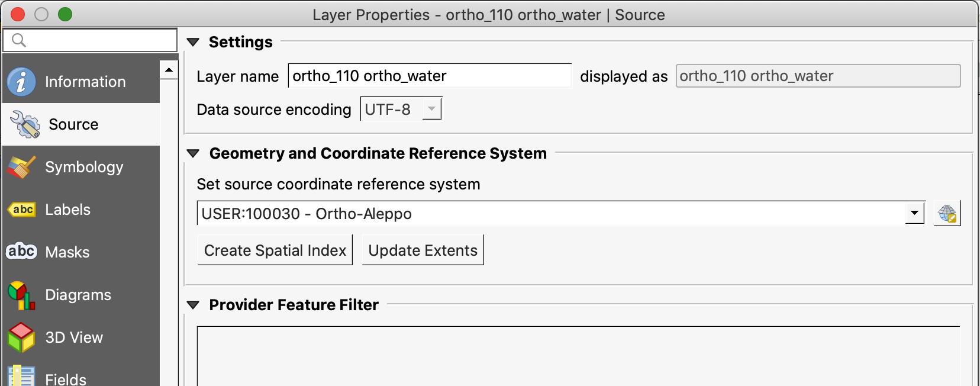Open the source CRS USER:100030 dropdown

pos(560,213)
